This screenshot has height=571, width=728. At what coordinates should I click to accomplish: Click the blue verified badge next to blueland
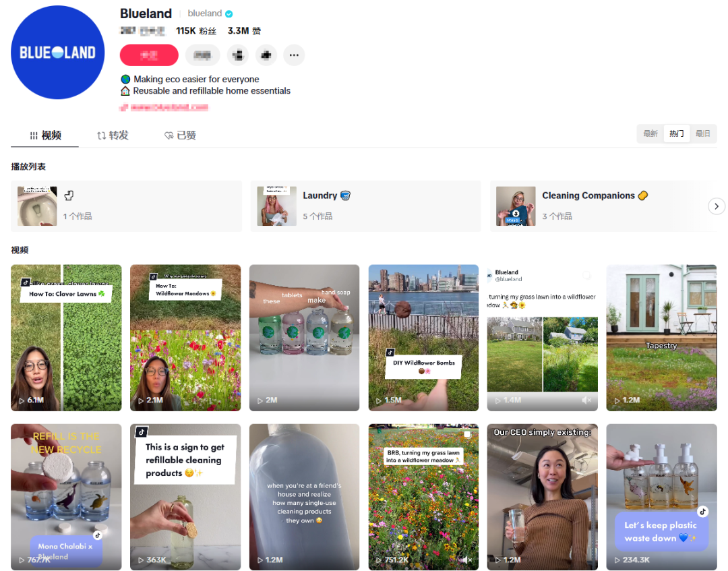[229, 14]
